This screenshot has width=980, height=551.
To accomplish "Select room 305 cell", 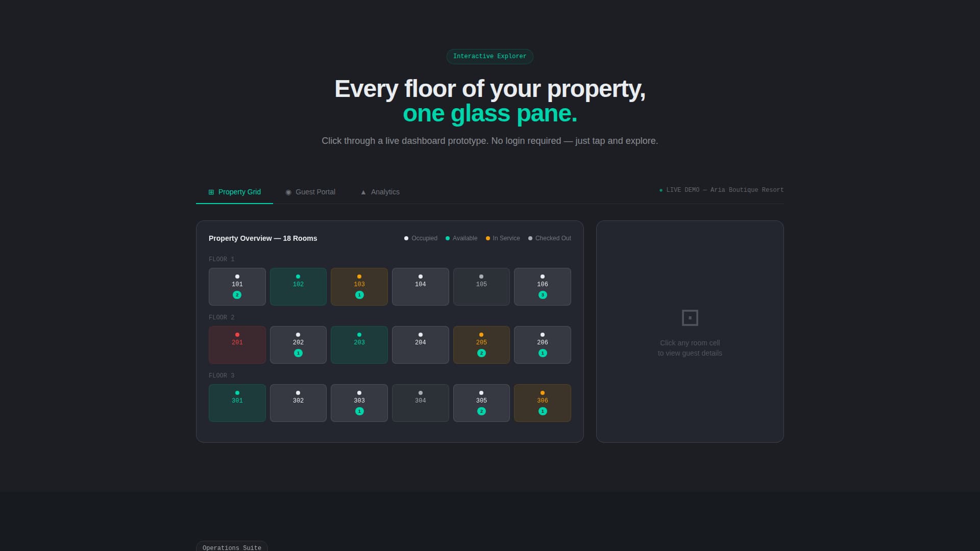I will tap(481, 403).
